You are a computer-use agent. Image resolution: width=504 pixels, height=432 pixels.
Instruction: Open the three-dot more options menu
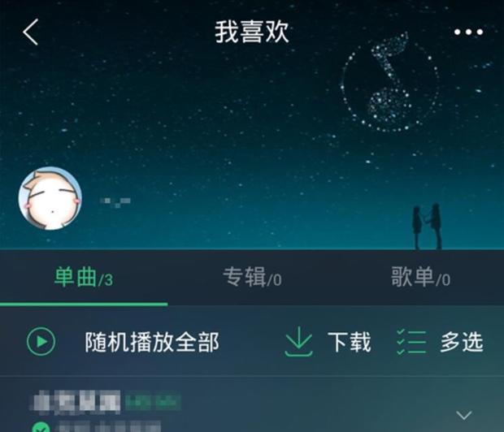point(468,32)
